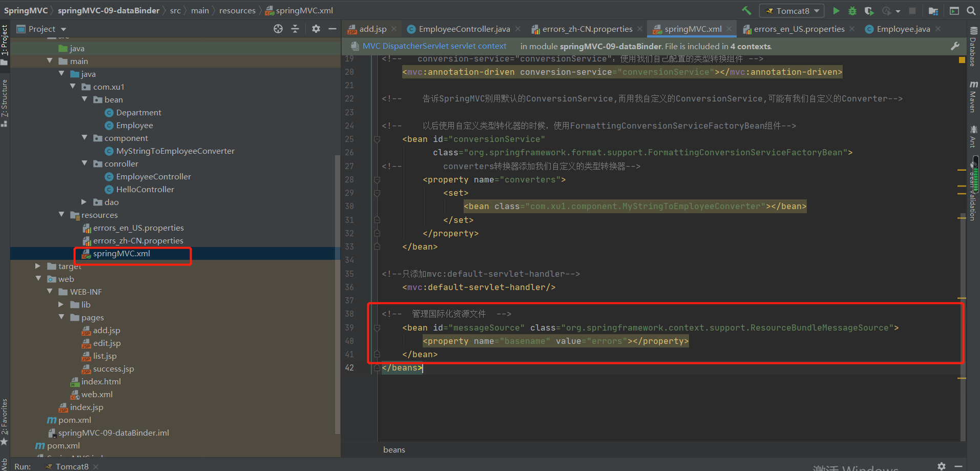The height and width of the screenshot is (471, 980).
Task: Select Tomcat8 tab in Run panel
Action: (72, 466)
